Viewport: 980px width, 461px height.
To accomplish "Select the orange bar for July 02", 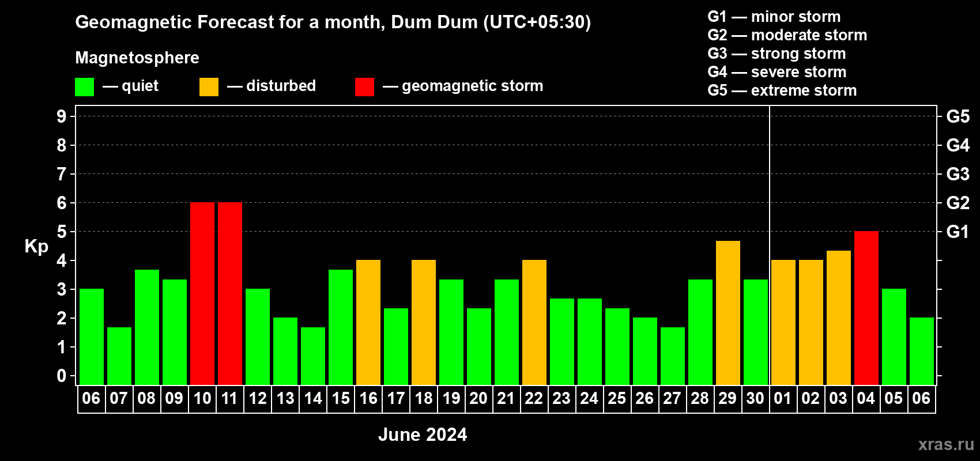I will click(x=811, y=323).
